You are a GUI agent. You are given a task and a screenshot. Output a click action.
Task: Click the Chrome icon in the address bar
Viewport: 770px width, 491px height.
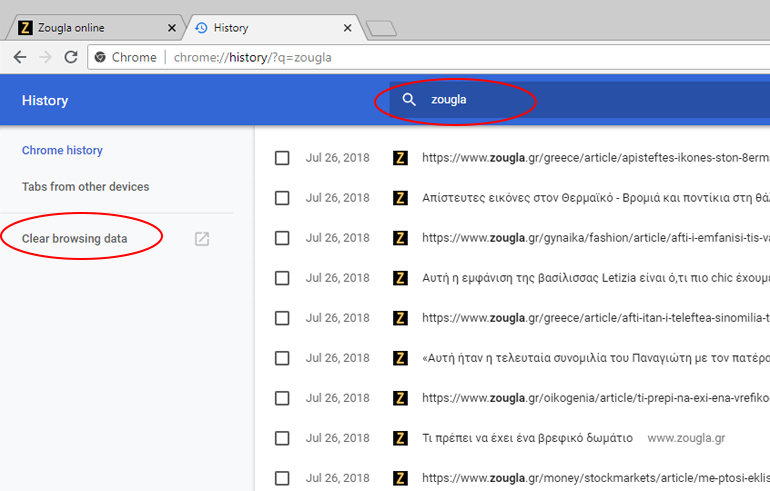[100, 57]
